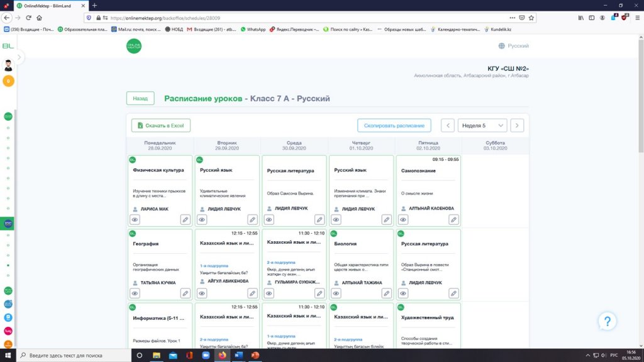644x362 pixels.
Task: Expand the left sidebar with arrow button
Action: (x=19, y=57)
